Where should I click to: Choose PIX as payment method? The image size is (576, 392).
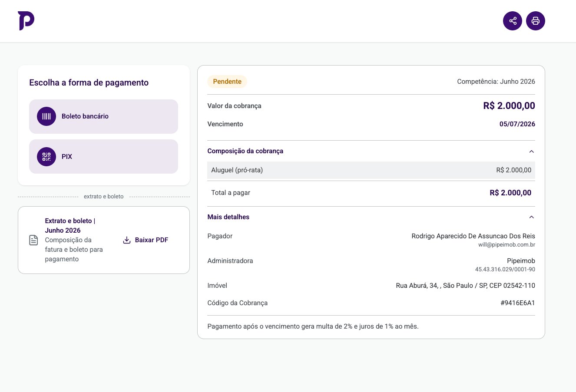click(x=103, y=157)
